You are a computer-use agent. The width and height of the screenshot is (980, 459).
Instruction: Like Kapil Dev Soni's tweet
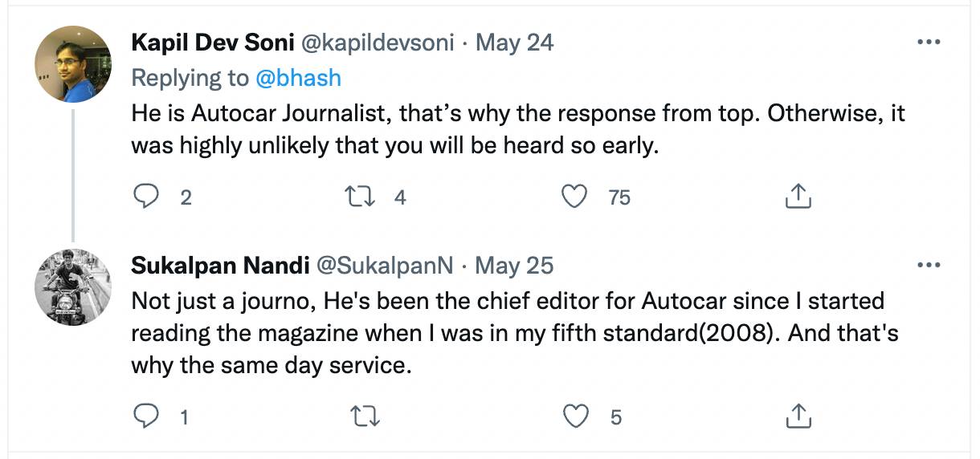tap(574, 196)
